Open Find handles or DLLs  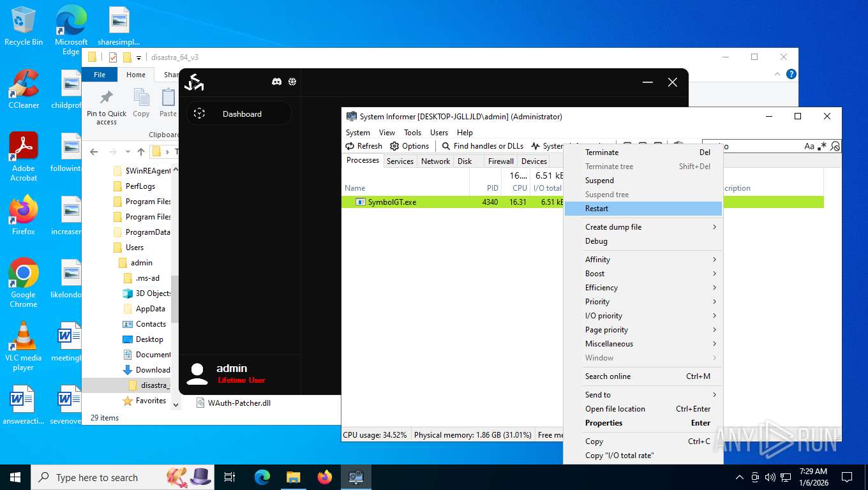click(x=483, y=146)
